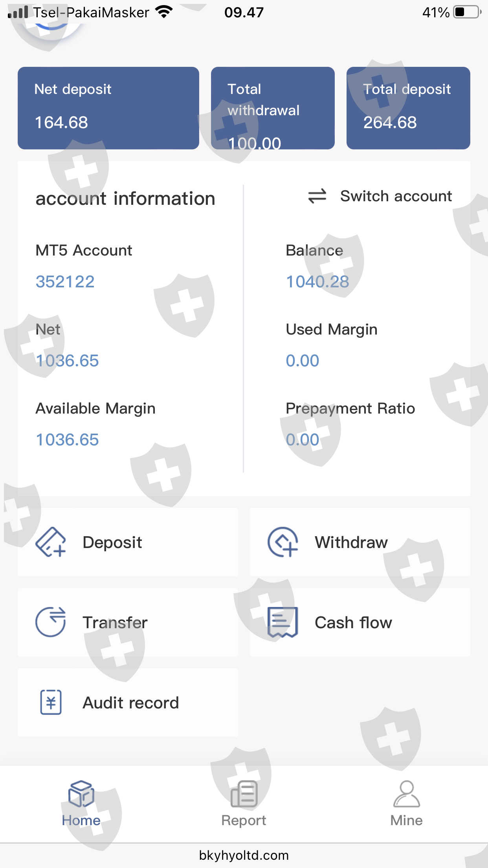Open the Home tab label

pos(81,820)
